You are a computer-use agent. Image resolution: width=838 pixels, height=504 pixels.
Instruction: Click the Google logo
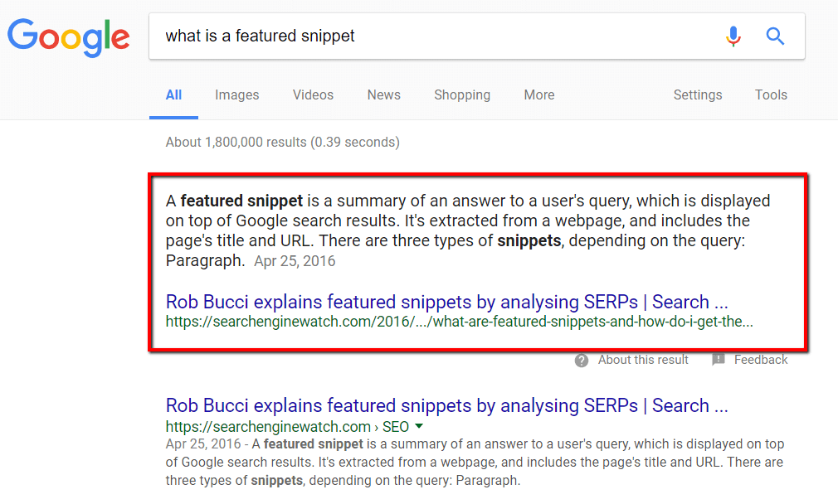pyautogui.click(x=68, y=36)
